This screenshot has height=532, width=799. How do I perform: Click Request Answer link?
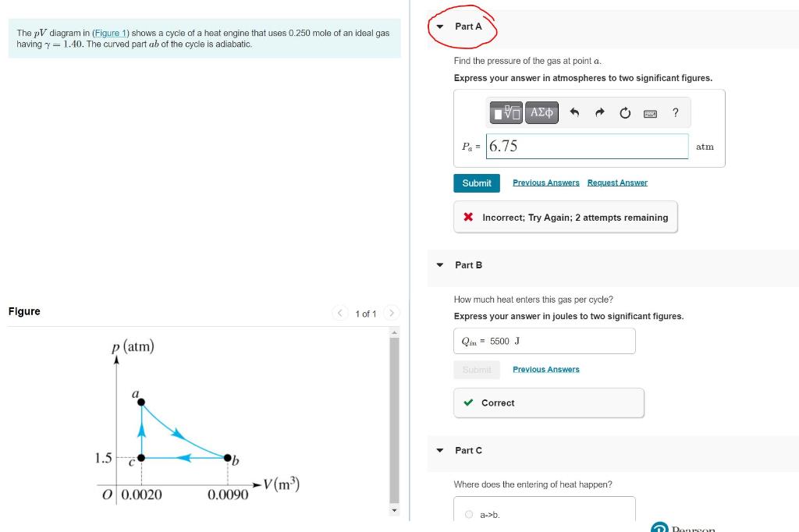click(x=617, y=182)
